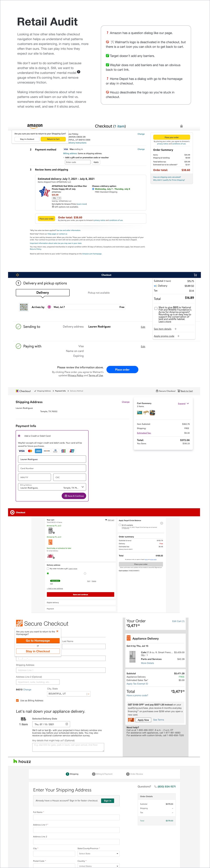Click the green check icon beside Paying with

click(19, 346)
